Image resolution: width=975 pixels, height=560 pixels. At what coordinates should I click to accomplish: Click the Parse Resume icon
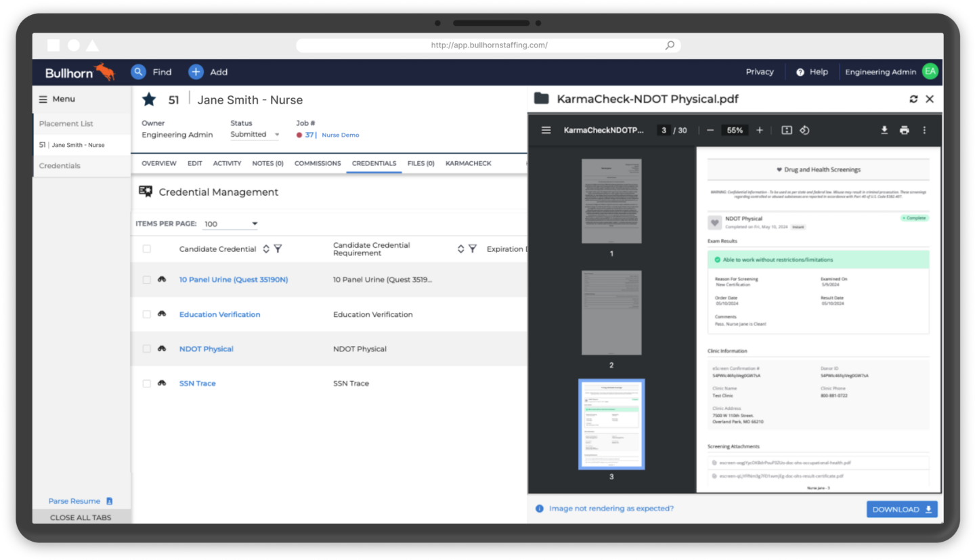pyautogui.click(x=109, y=501)
